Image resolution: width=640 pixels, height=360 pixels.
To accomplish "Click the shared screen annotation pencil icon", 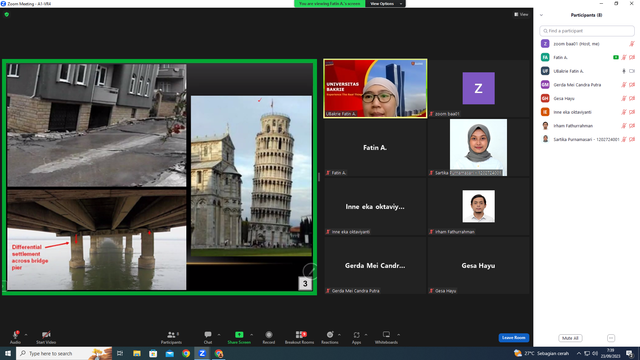I will pos(310,270).
